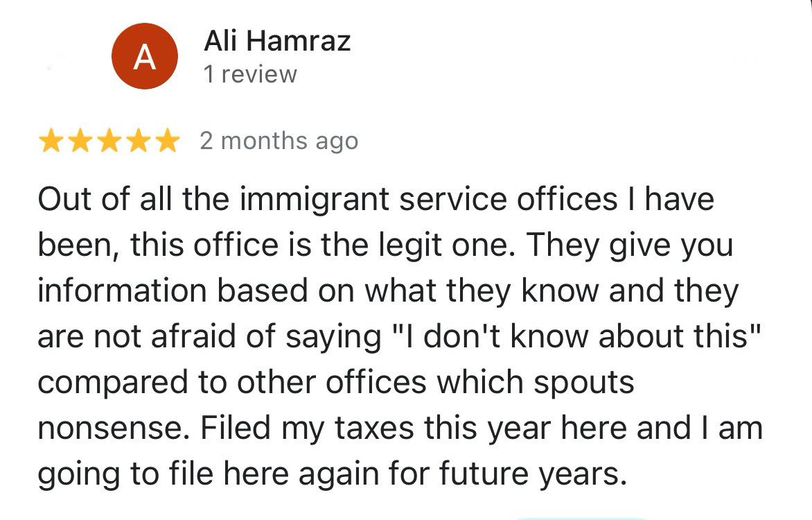This screenshot has height=520, width=812.
Task: Click the fifth rating star
Action: [167, 141]
